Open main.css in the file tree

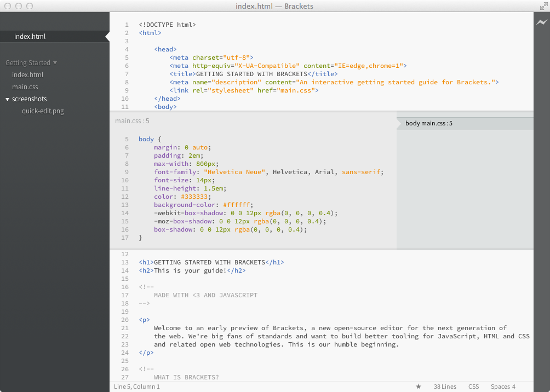tap(25, 87)
